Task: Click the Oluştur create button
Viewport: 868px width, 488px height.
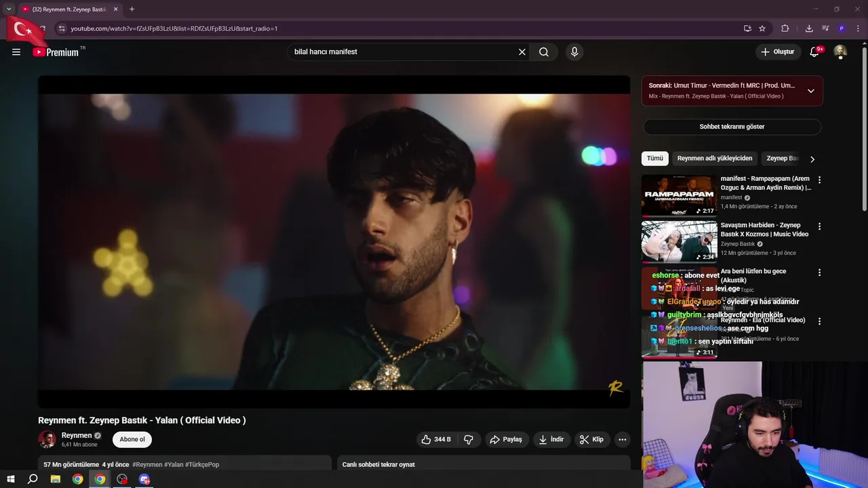Action: click(x=778, y=52)
